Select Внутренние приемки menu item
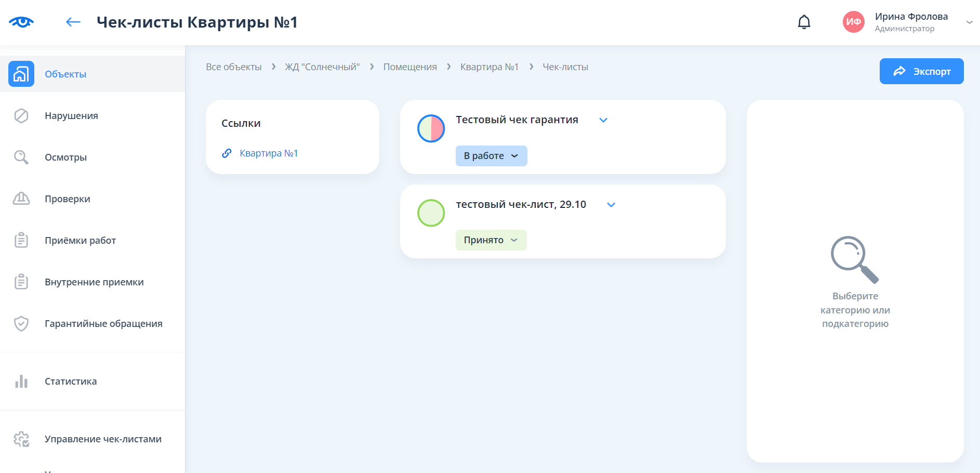 click(x=94, y=282)
